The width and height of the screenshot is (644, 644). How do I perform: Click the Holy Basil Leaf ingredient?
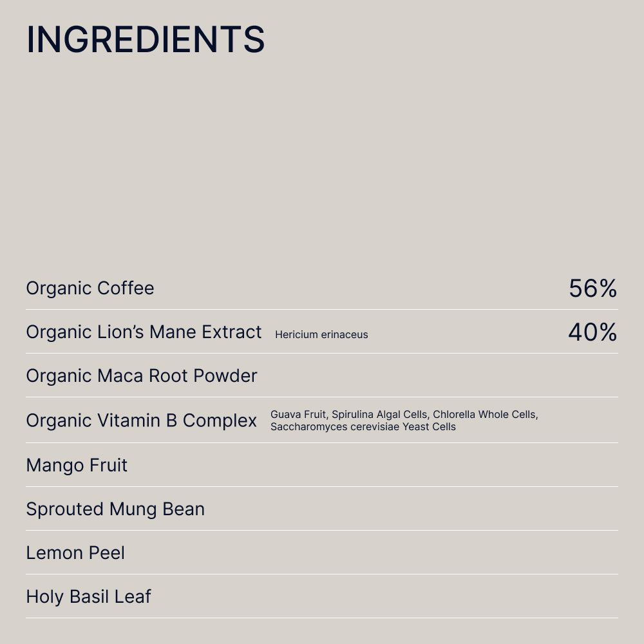[88, 596]
